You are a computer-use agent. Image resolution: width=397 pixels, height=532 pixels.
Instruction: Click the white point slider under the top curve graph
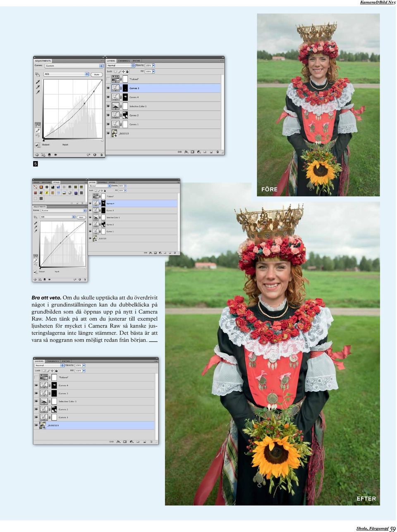102,140
